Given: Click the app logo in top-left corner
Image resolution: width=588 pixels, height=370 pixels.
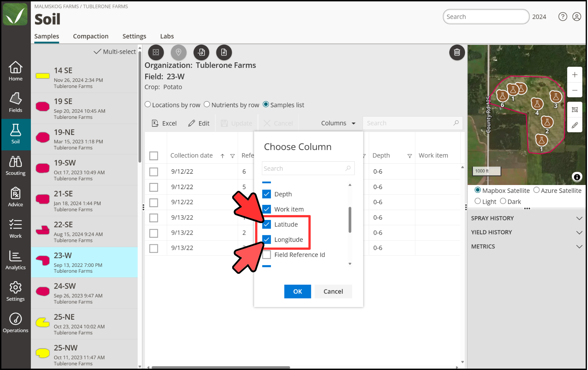Looking at the screenshot, I should pos(15,14).
